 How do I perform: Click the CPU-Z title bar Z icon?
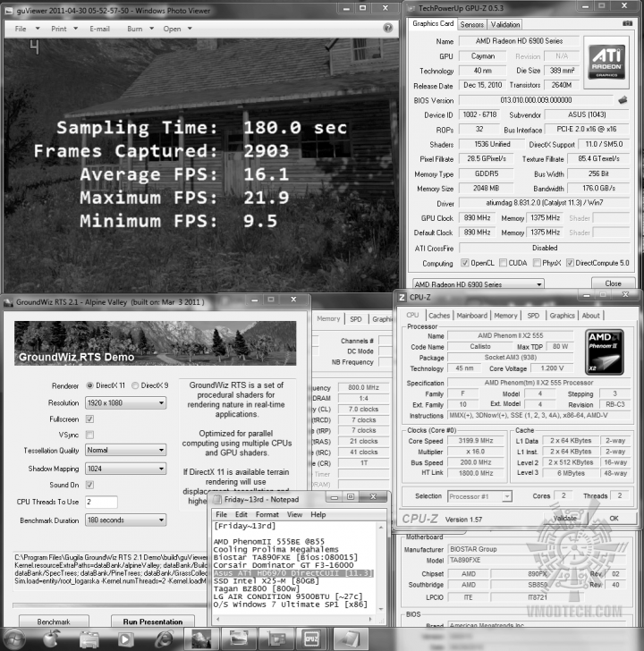[x=402, y=297]
